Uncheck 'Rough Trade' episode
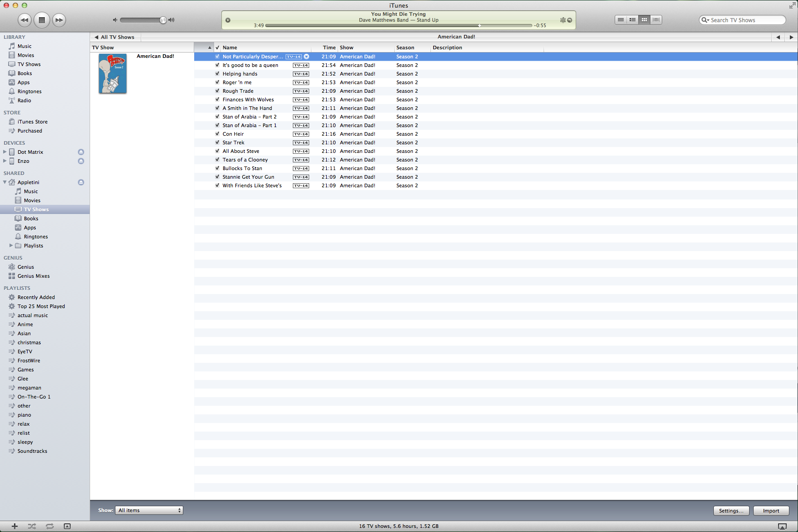The width and height of the screenshot is (798, 532). point(217,91)
